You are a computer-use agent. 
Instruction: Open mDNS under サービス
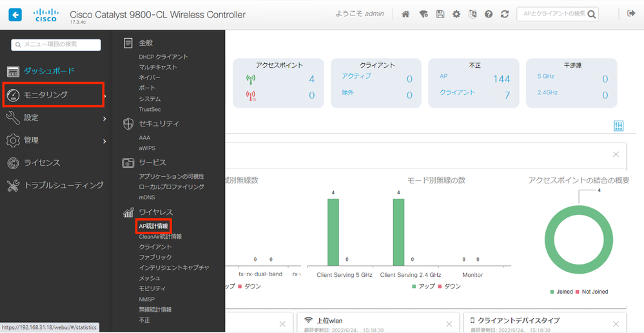click(147, 197)
